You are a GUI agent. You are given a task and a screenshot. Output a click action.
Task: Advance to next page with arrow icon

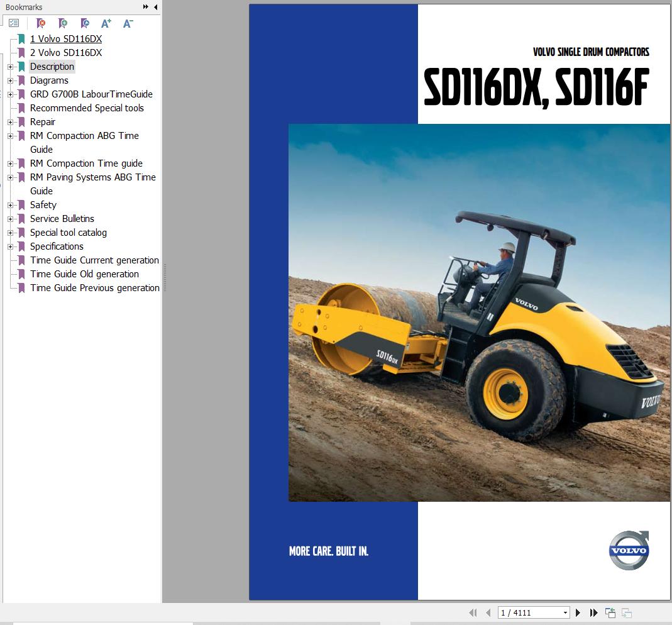(578, 612)
